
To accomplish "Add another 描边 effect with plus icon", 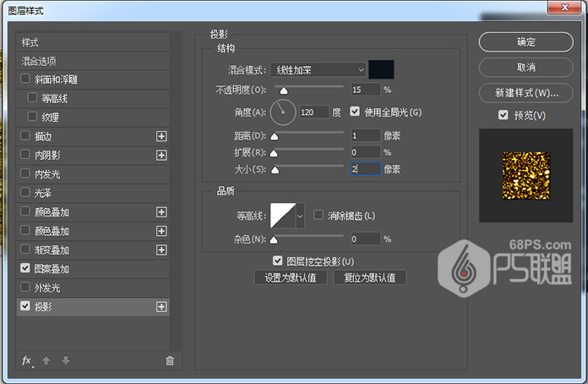I will click(161, 136).
